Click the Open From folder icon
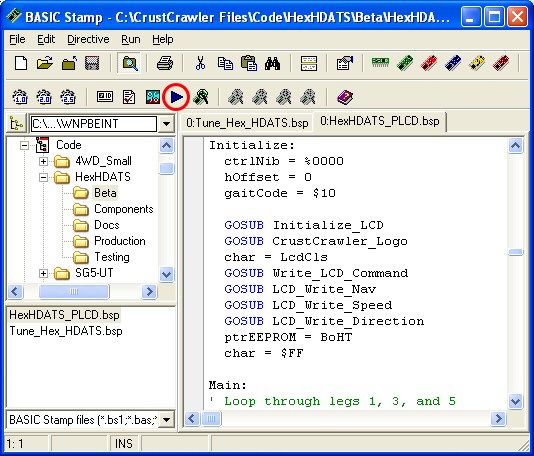This screenshot has height=456, width=534. (69, 63)
